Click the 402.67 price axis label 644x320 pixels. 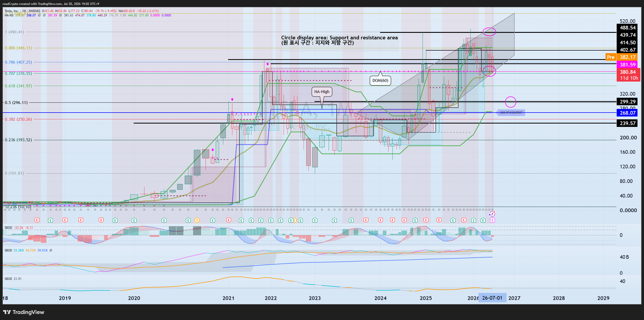click(x=628, y=50)
